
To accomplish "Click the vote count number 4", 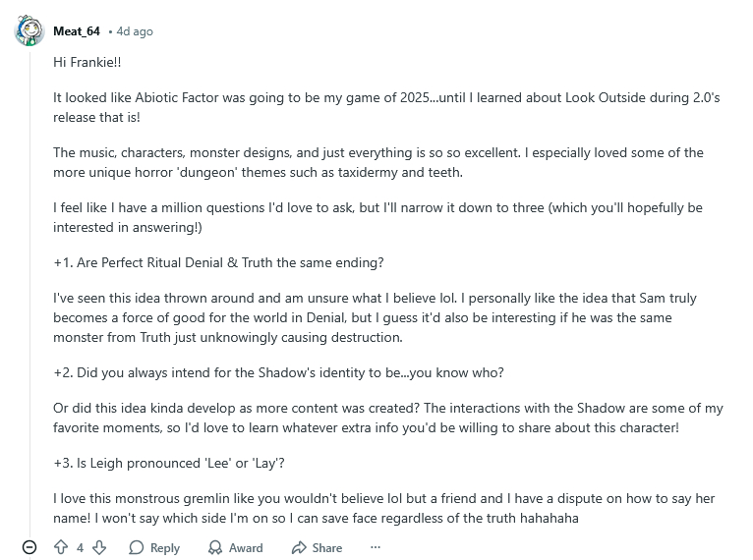I will [80, 547].
